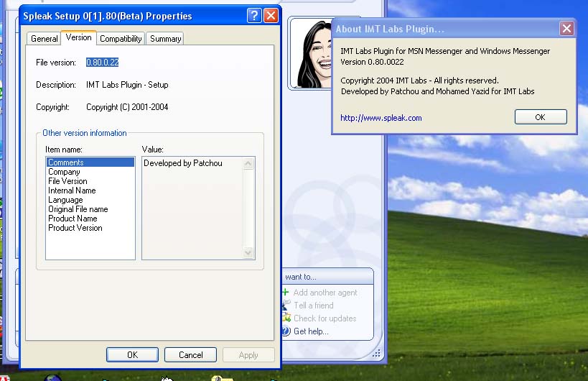
Task: Click the 'Version 0.80.0022' text in About window
Action: [x=372, y=62]
